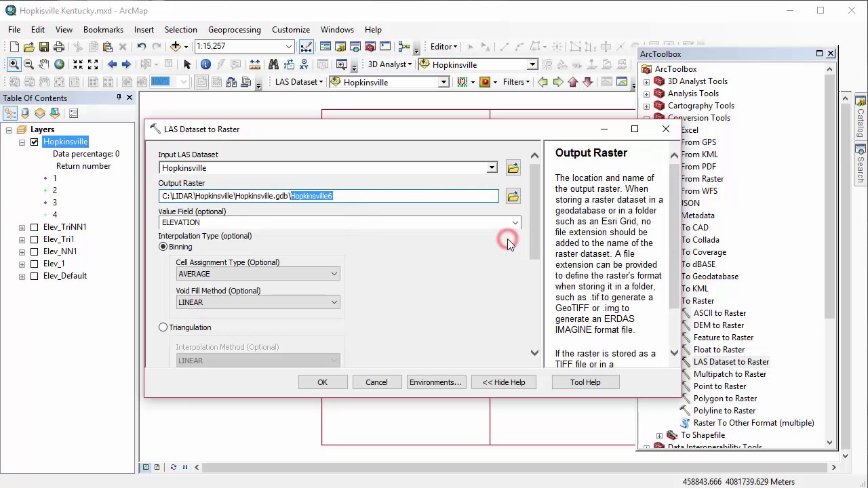Open the Selection menu
This screenshot has height=488, width=868.
[x=180, y=30]
